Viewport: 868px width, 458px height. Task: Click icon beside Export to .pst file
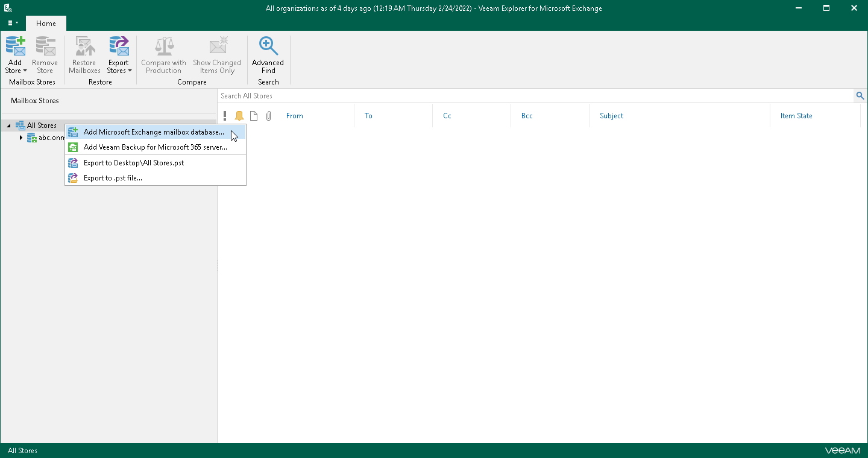click(x=73, y=178)
